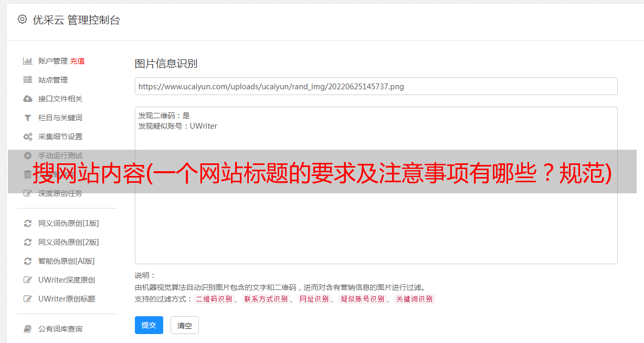Click inside the recognition result text area
The image size is (644, 343).
coord(376,185)
